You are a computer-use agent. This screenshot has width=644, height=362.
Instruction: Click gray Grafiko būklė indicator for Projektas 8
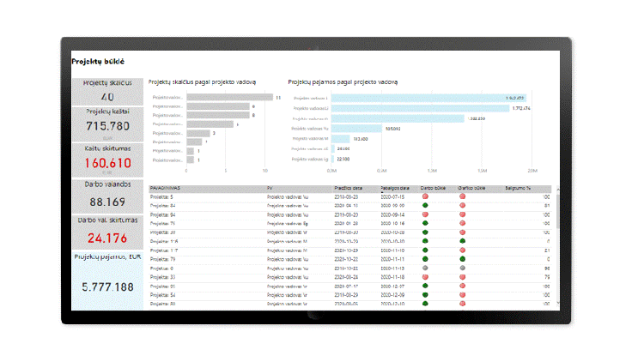point(463,268)
